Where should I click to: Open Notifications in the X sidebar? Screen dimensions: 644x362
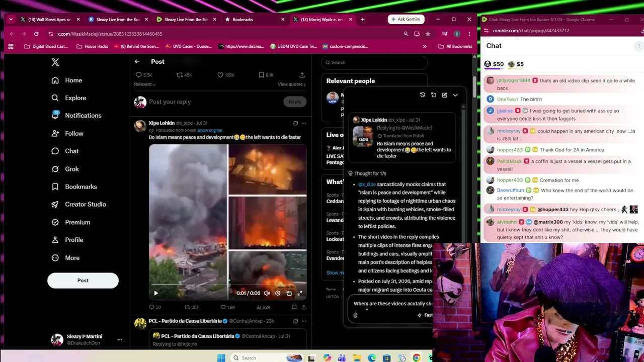pyautogui.click(x=76, y=116)
